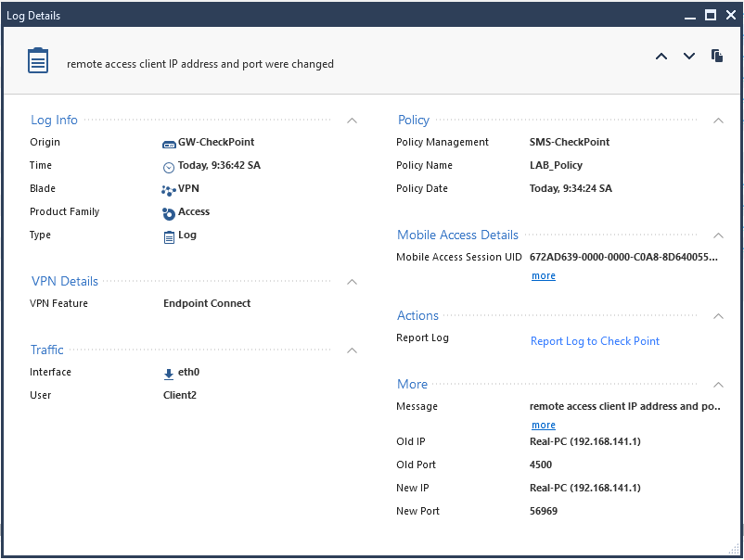Click the large log document icon near the title
Viewport: 744px width, 560px height.
37,59
